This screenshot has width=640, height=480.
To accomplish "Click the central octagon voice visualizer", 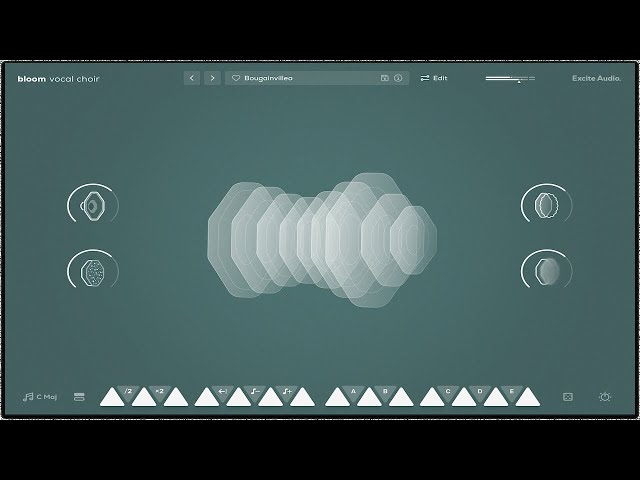I will click(322, 240).
